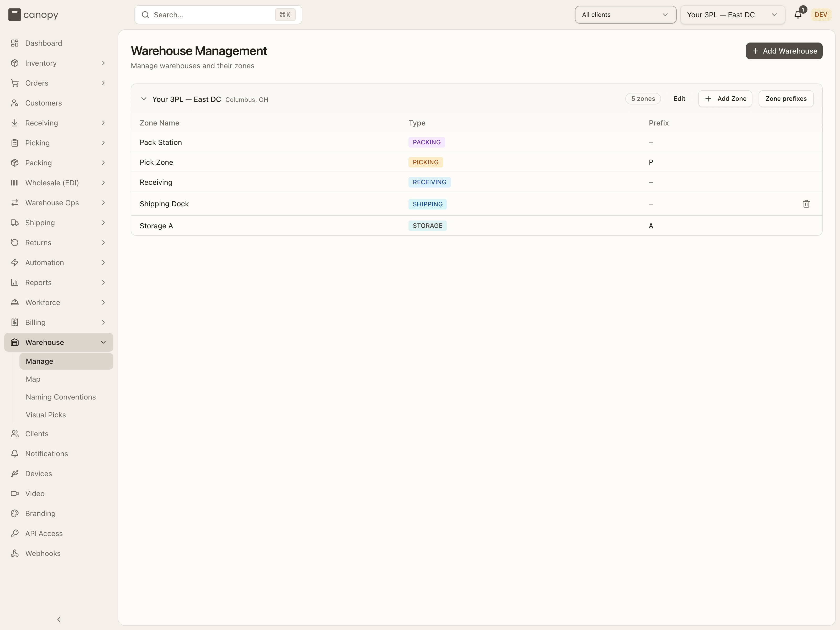Click the Automation lightning icon
The height and width of the screenshot is (630, 840).
15,262
